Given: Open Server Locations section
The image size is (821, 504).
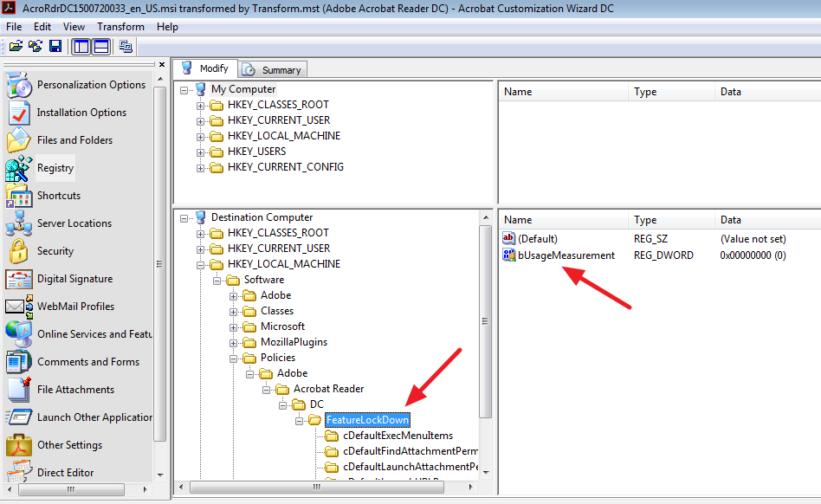Looking at the screenshot, I should (74, 223).
